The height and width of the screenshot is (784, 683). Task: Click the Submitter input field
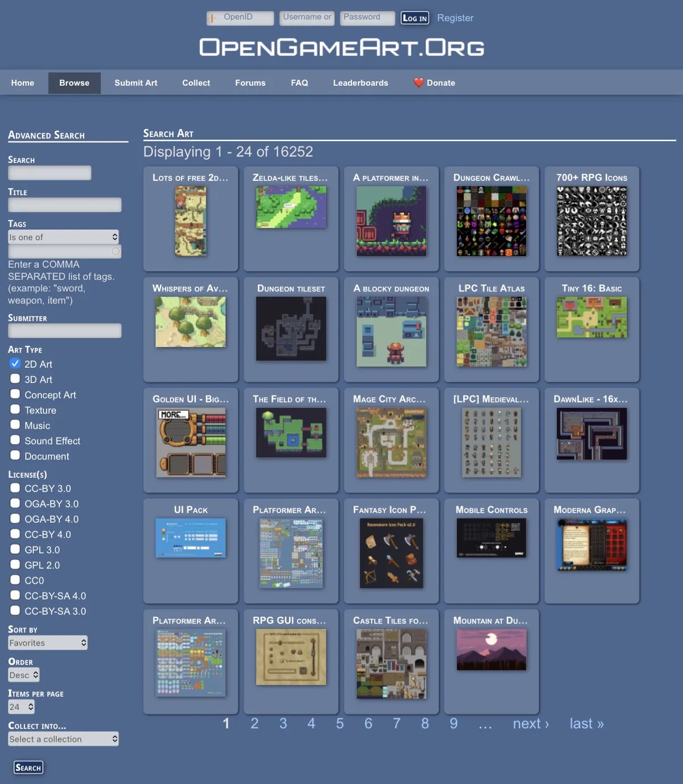click(x=65, y=331)
